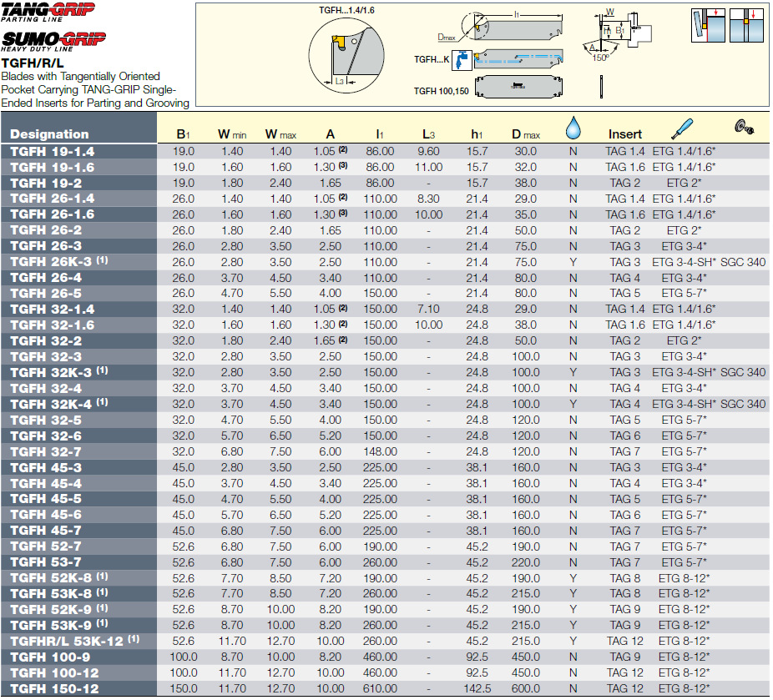
Task: Click the Insert column header
Action: click(x=624, y=134)
